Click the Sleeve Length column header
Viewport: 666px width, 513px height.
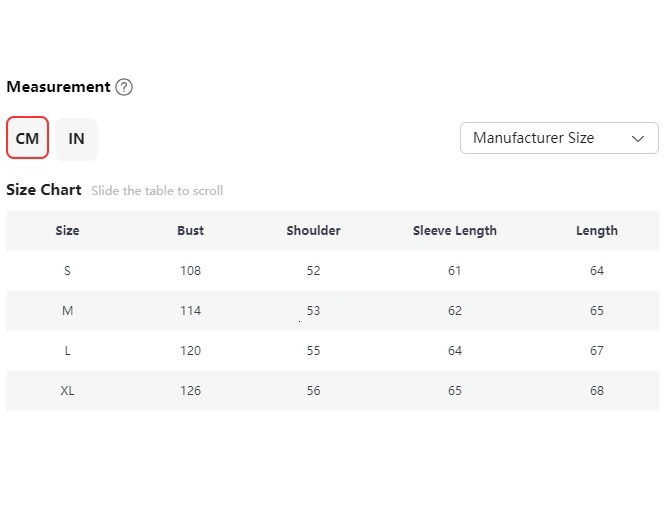point(455,231)
